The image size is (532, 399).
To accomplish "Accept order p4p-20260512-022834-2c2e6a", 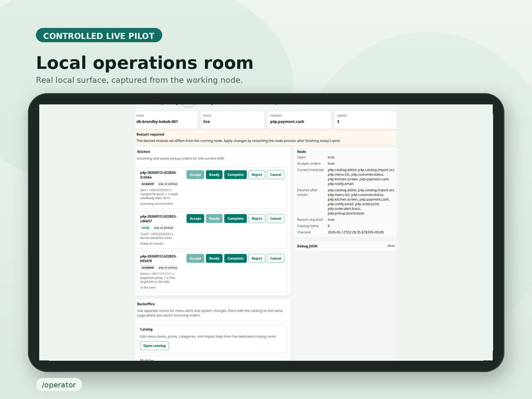I will click(195, 175).
